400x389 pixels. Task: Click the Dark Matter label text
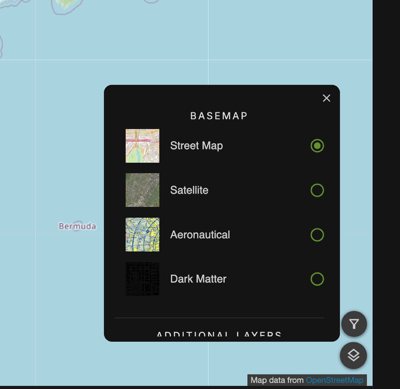pos(198,279)
